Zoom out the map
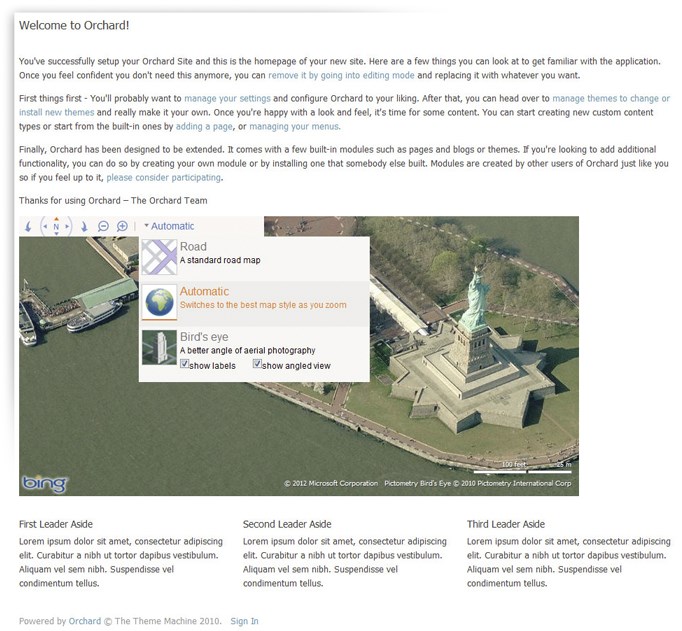The image size is (682, 631). pyautogui.click(x=104, y=227)
